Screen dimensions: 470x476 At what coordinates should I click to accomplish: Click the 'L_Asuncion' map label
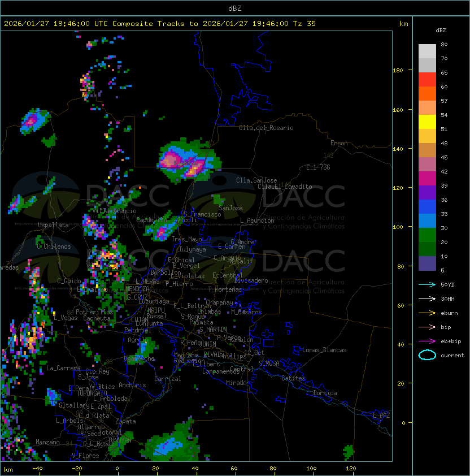257,220
